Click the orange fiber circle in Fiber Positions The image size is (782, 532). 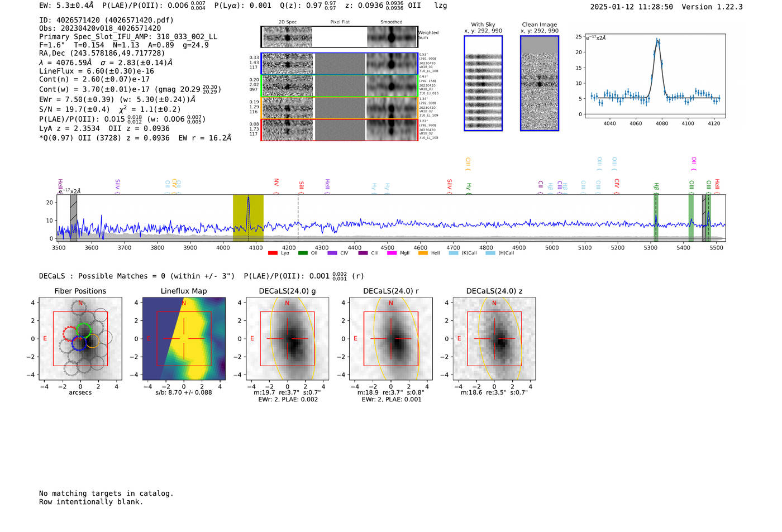(x=92, y=341)
